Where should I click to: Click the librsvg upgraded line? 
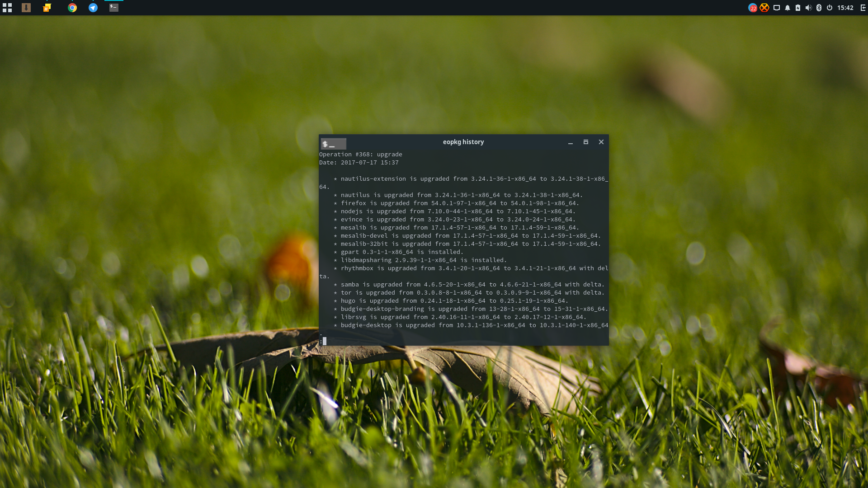point(460,317)
